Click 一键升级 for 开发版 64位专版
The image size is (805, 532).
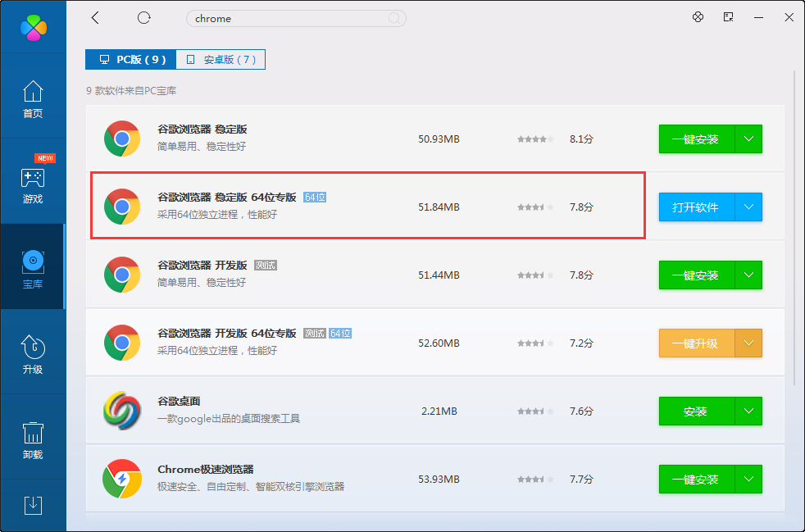click(697, 343)
